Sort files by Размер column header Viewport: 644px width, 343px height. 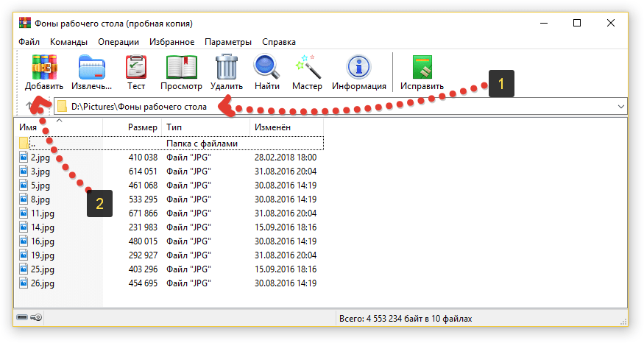(x=143, y=127)
